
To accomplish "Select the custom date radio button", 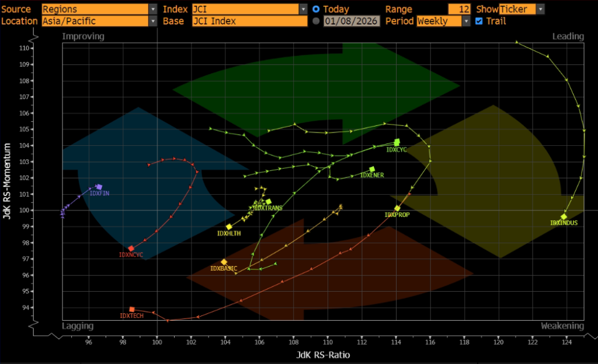I will click(316, 21).
